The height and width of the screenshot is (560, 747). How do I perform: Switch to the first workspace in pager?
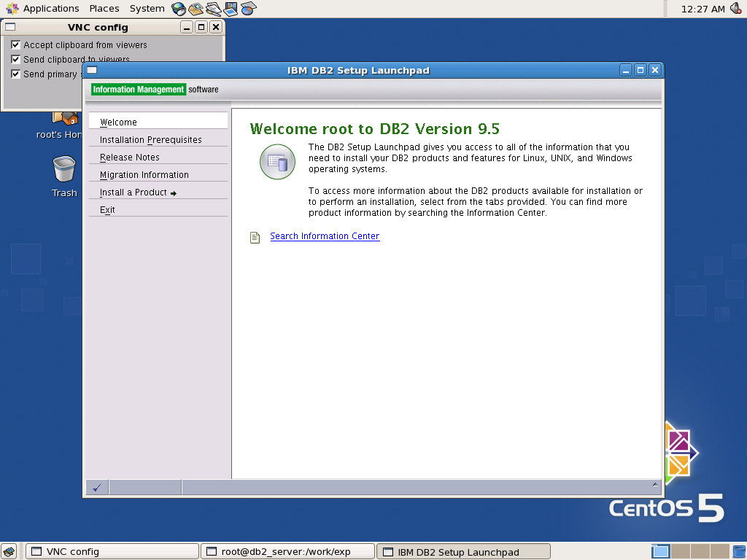[661, 551]
